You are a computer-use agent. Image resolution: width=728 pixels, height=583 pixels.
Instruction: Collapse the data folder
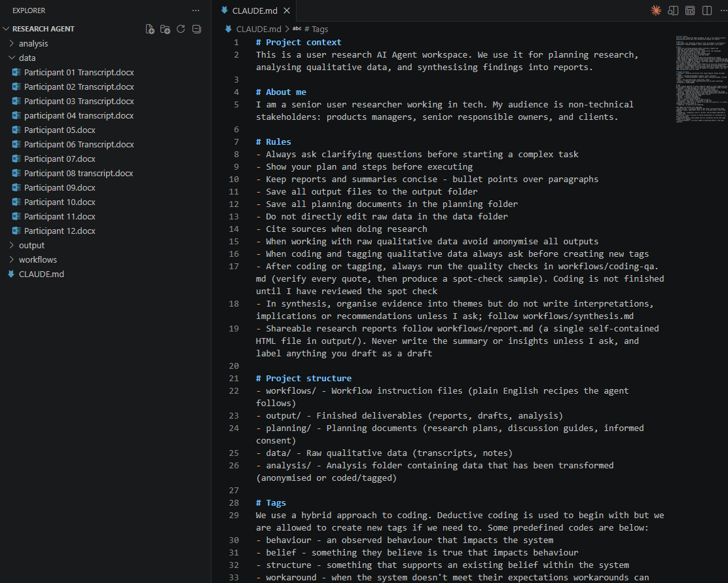click(27, 58)
